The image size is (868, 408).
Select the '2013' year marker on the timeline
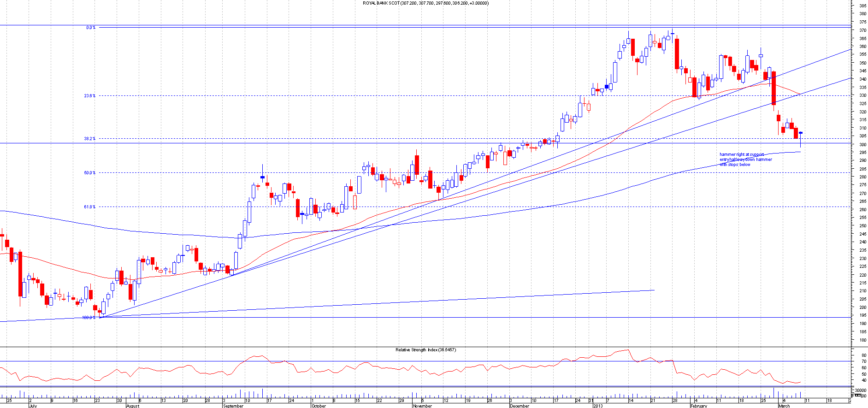point(598,406)
